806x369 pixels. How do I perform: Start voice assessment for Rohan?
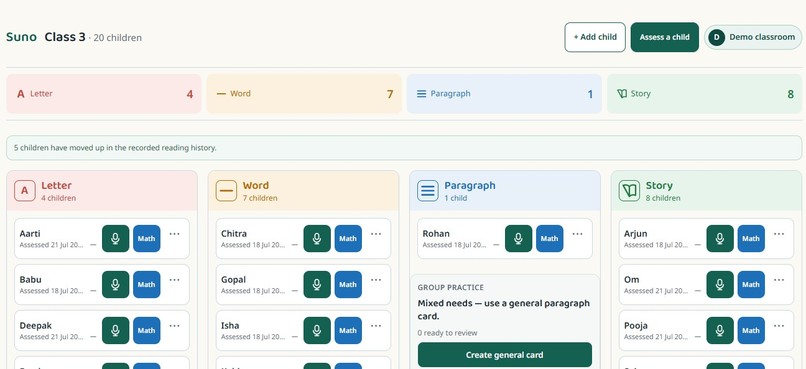[x=519, y=238]
